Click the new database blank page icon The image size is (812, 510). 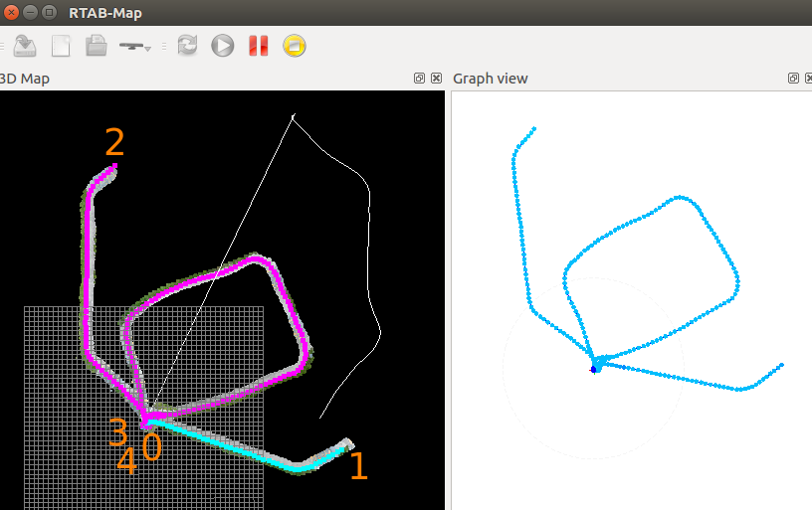coord(61,46)
